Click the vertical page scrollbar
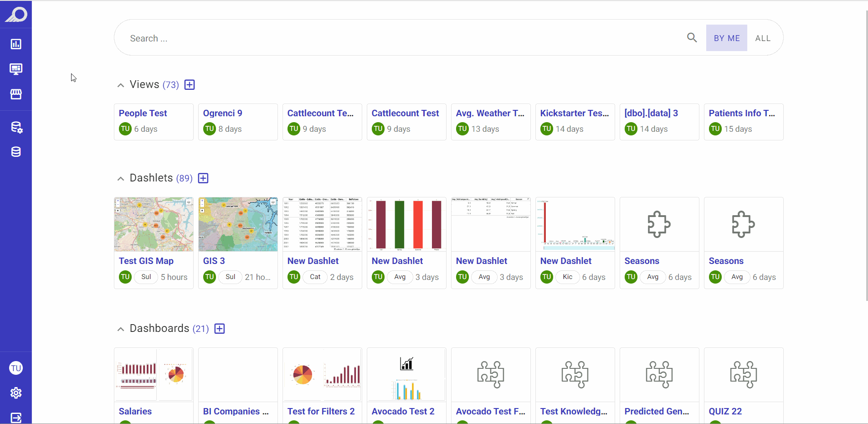 pyautogui.click(x=867, y=155)
